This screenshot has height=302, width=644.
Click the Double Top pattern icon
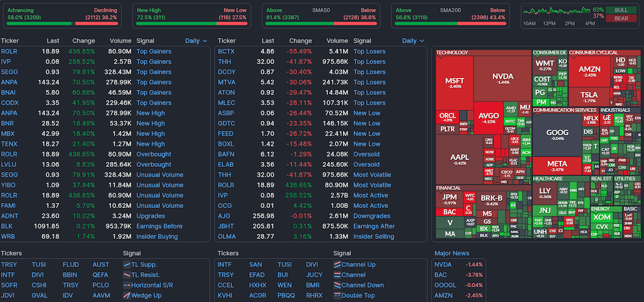tap(337, 295)
